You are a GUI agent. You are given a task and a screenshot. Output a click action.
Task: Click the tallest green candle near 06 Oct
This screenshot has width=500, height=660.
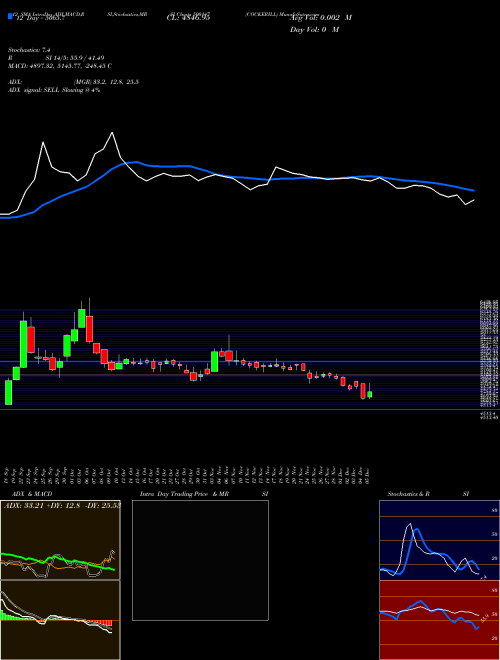point(82,319)
